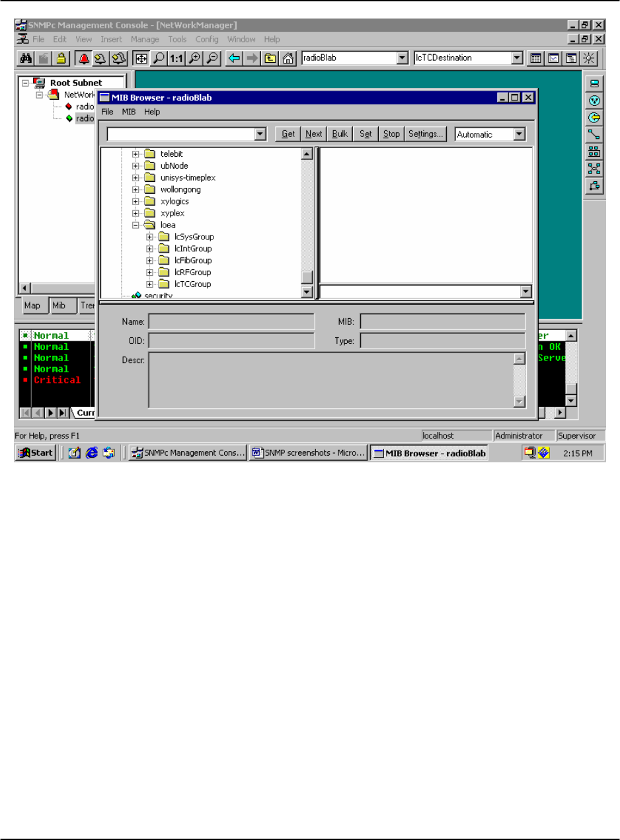Click MIB tree scrollbar down arrow

(307, 291)
